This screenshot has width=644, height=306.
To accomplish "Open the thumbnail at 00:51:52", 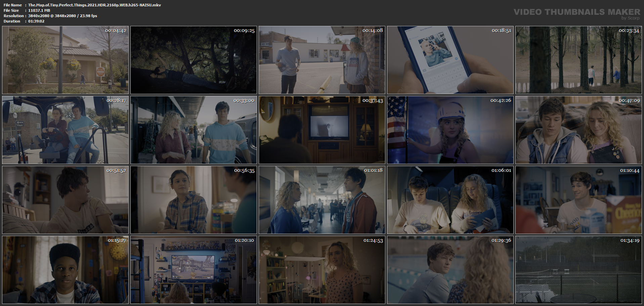I will tap(65, 200).
